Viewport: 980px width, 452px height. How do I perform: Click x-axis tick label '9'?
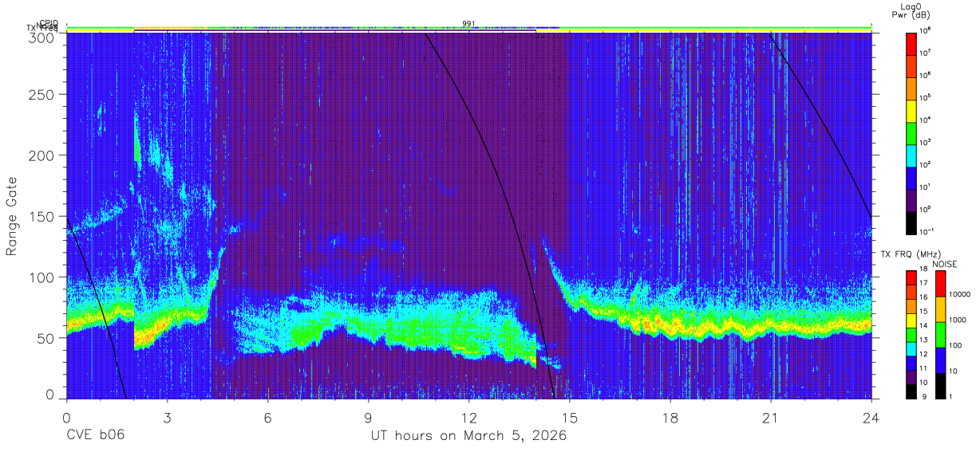(x=368, y=418)
